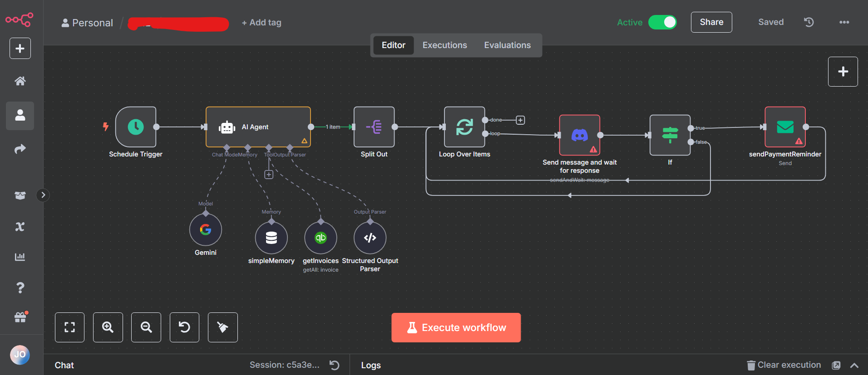Viewport: 868px width, 375px height.
Task: Click the 1 item connection label
Action: [333, 127]
